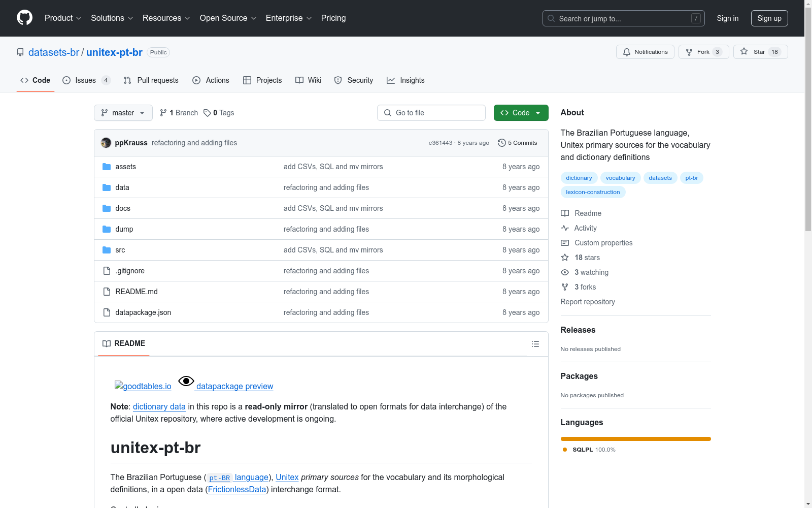Click the docs folder icon
Viewport: 812px width, 508px height.
(107, 208)
